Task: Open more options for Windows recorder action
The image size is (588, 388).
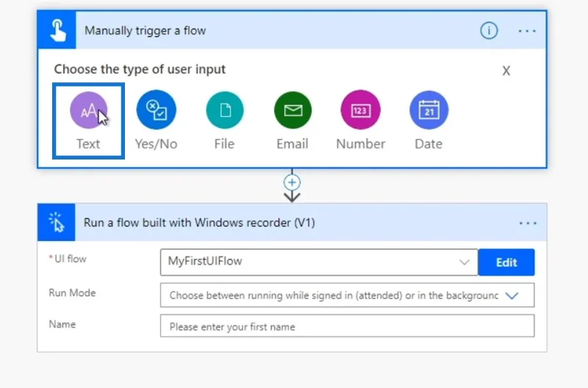Action: tap(528, 223)
